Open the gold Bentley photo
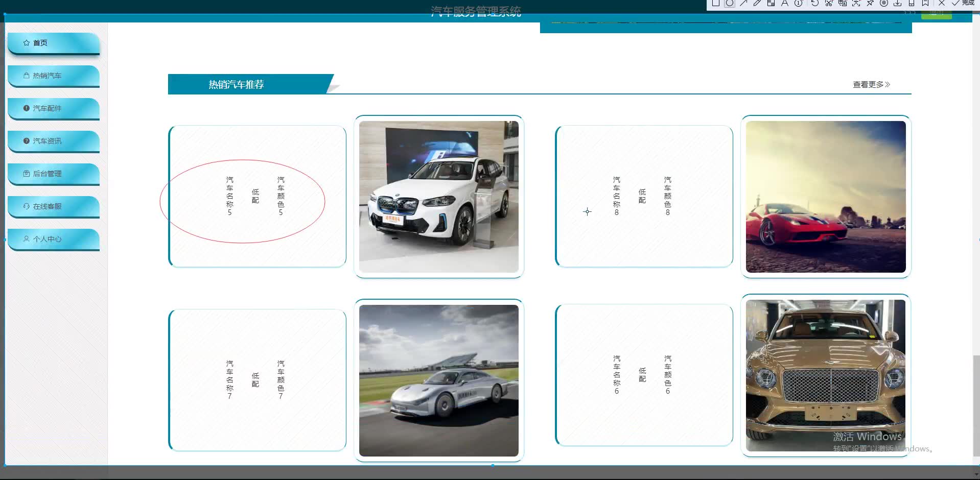This screenshot has height=480, width=980. [826, 375]
